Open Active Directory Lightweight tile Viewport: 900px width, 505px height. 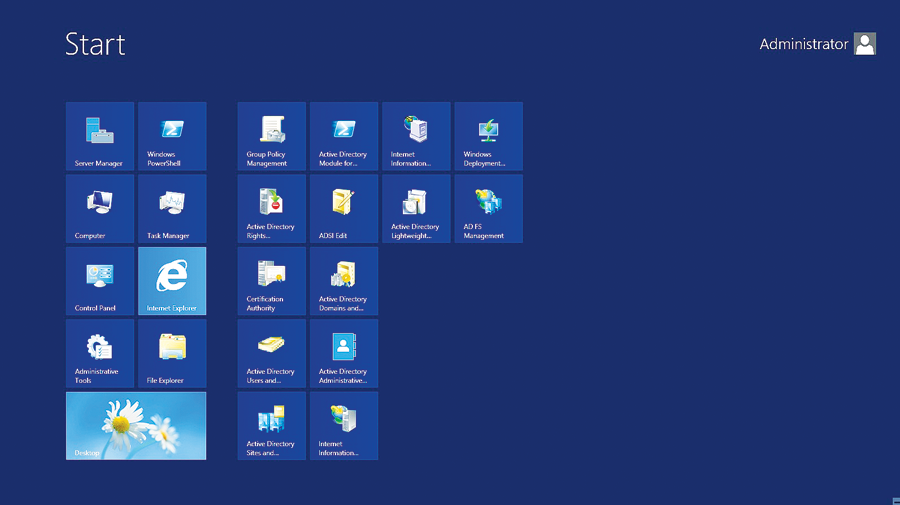pyautogui.click(x=416, y=209)
